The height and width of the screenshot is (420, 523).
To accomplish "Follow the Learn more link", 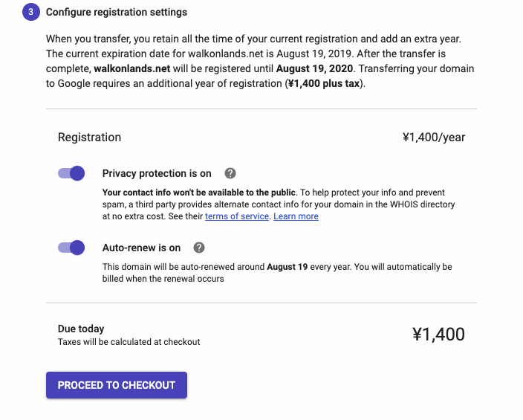I will coord(296,216).
